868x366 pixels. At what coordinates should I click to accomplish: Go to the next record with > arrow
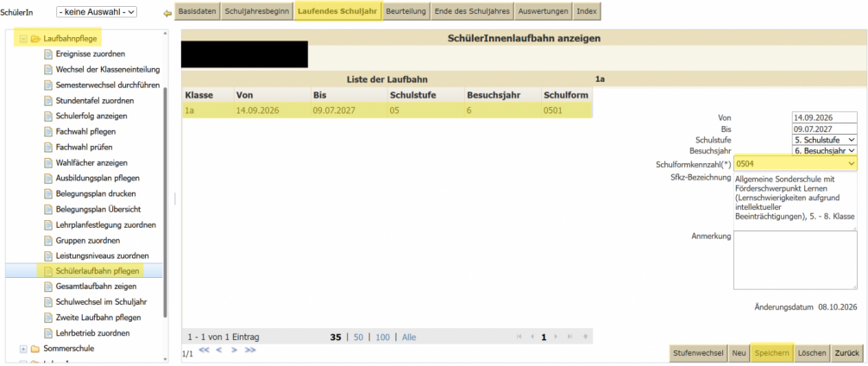tap(234, 350)
